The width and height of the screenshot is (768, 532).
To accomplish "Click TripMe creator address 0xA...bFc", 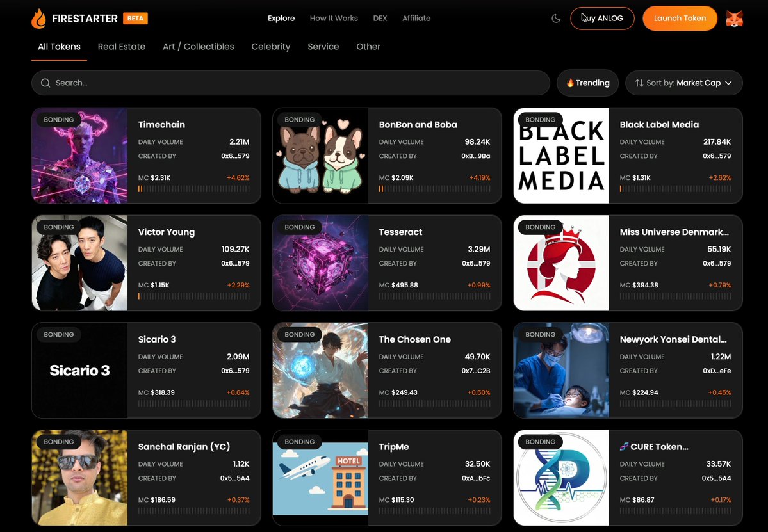I will tap(475, 478).
